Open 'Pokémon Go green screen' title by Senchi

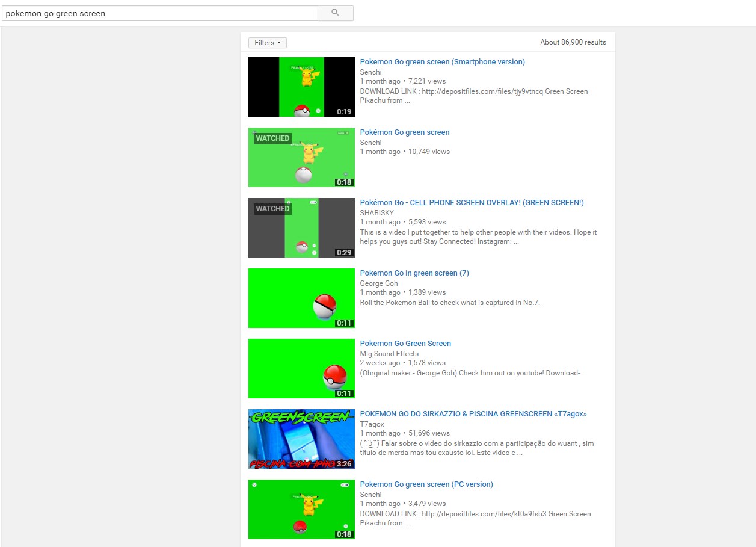(405, 132)
